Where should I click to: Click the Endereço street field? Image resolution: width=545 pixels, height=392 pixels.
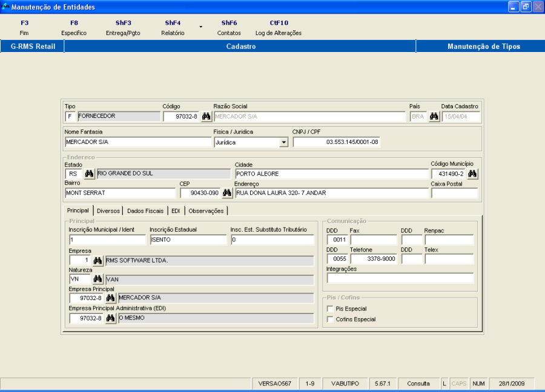click(332, 193)
